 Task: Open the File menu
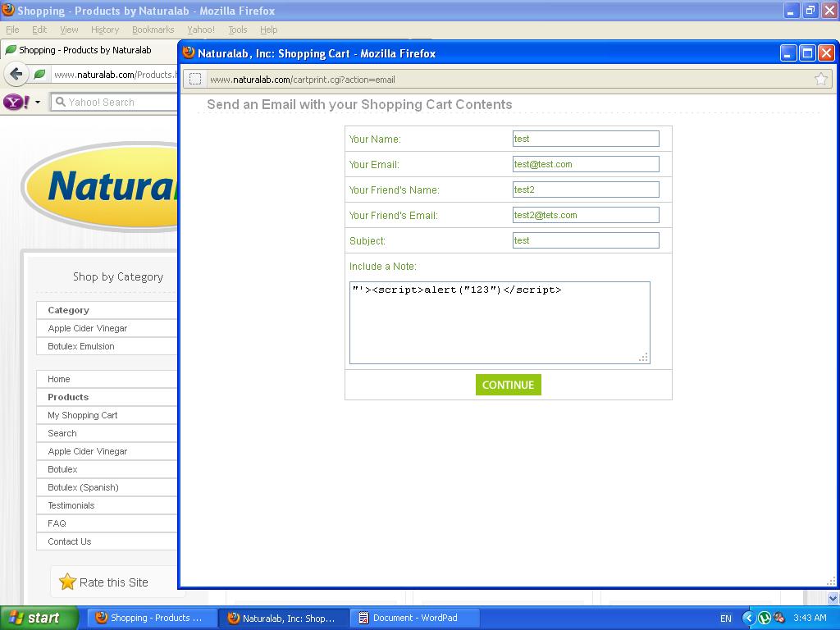pos(12,30)
